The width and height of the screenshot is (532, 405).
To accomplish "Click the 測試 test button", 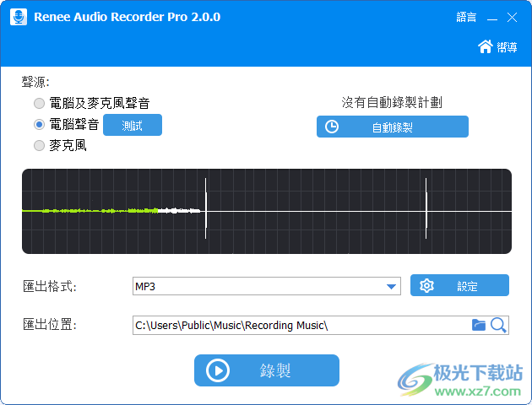I will (x=133, y=125).
